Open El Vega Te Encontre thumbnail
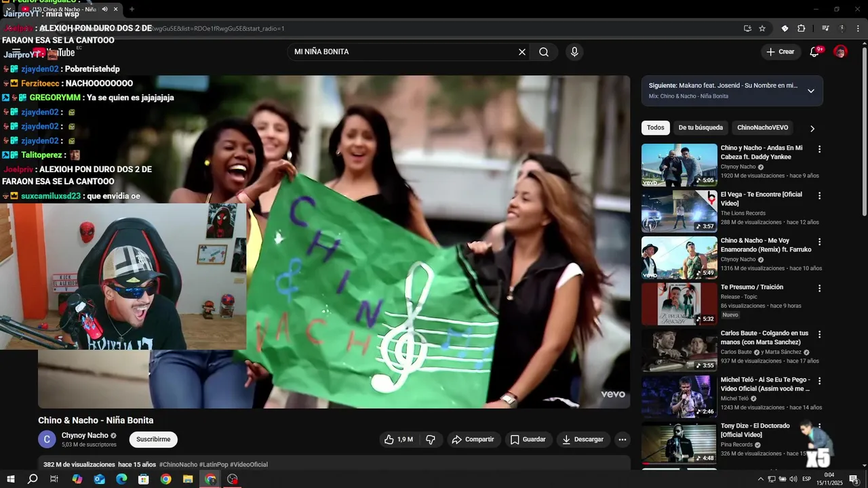 pyautogui.click(x=679, y=211)
